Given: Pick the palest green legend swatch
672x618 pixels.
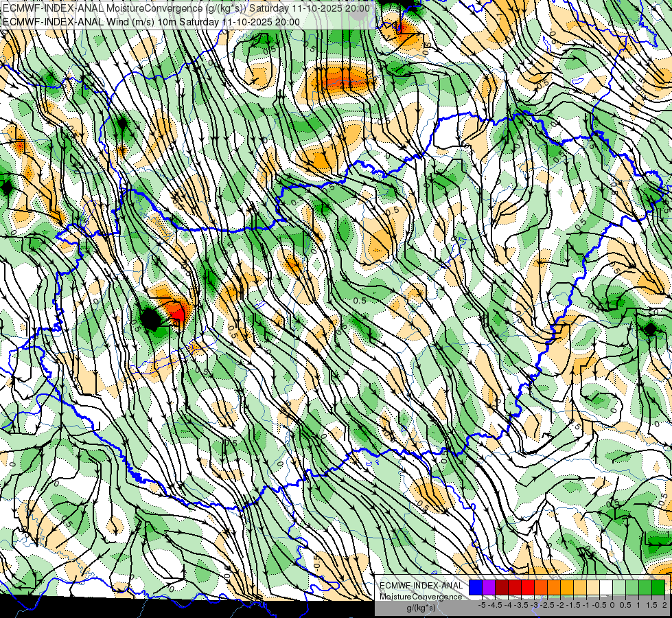Looking at the screenshot, I should click(619, 587).
